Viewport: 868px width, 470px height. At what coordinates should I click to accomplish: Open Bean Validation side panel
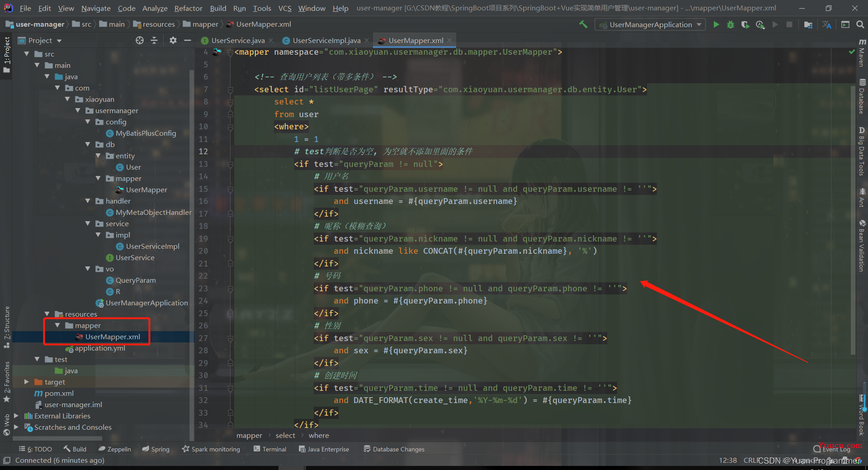pos(862,245)
